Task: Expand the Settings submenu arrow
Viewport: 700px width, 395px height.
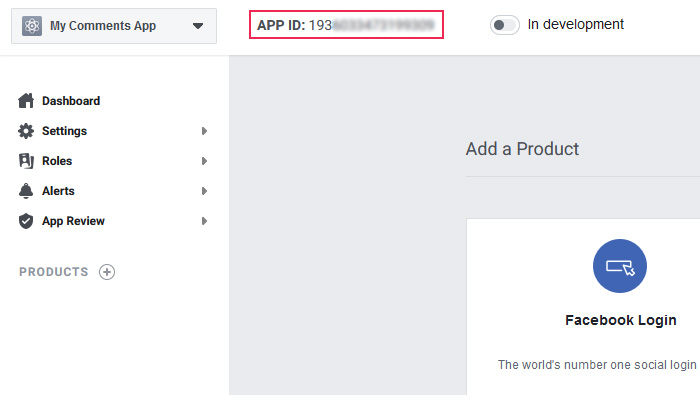Action: [x=204, y=131]
